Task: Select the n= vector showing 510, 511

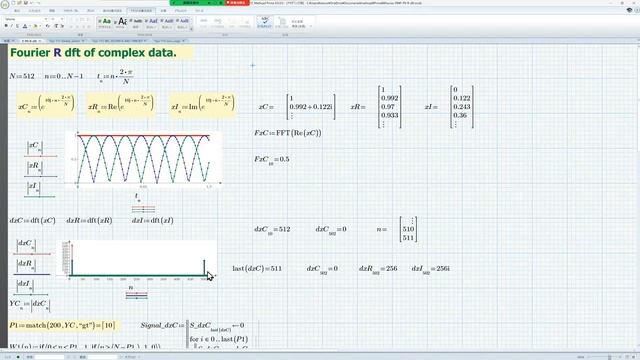Action: click(x=398, y=229)
